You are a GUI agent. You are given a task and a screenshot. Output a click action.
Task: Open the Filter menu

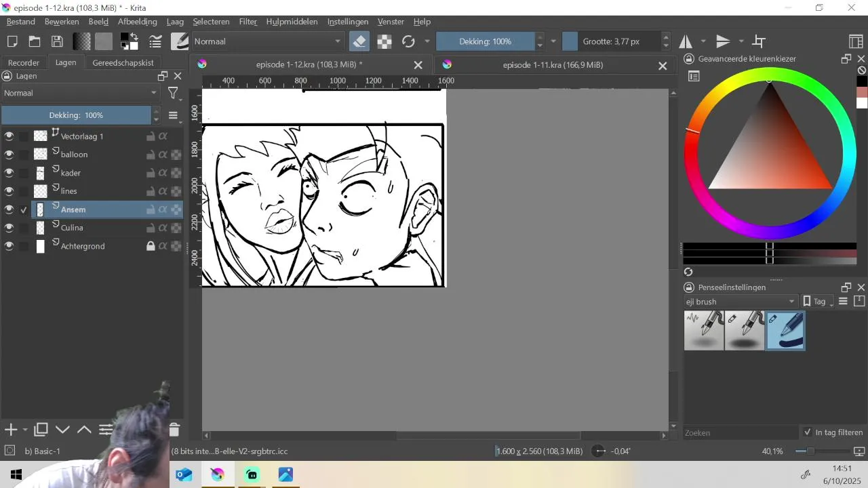coord(248,22)
